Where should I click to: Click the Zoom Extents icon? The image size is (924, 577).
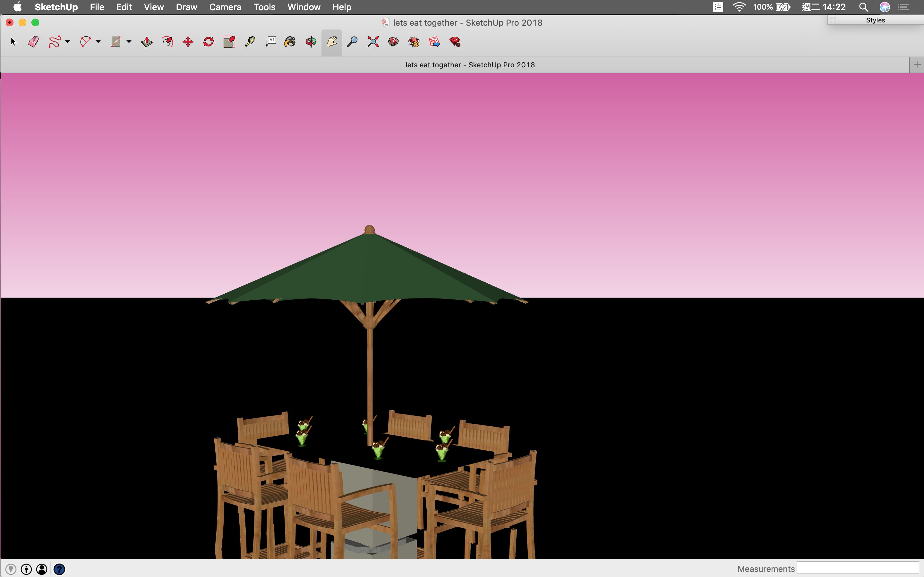pyautogui.click(x=373, y=42)
